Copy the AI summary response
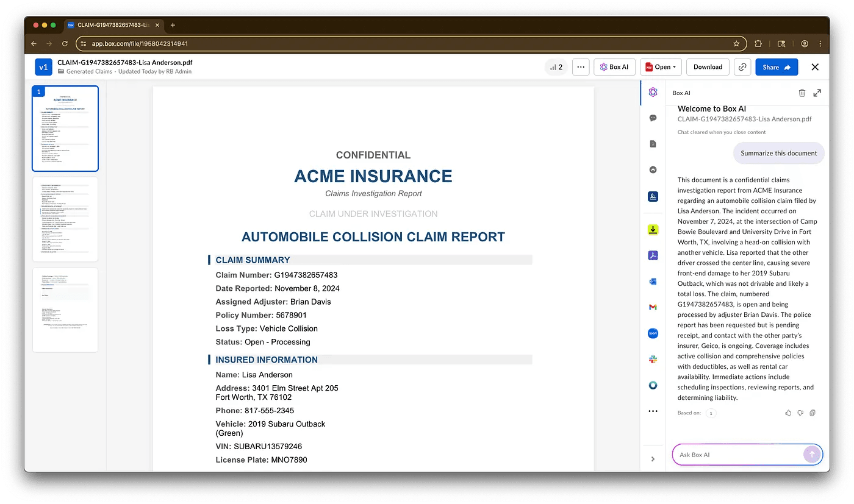This screenshot has width=854, height=504. click(813, 413)
